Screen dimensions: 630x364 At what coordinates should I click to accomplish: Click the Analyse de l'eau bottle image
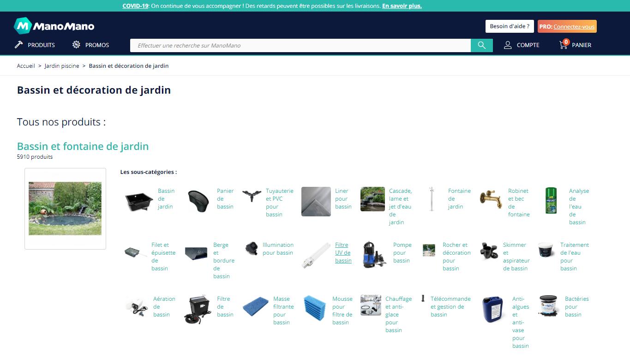tap(551, 201)
